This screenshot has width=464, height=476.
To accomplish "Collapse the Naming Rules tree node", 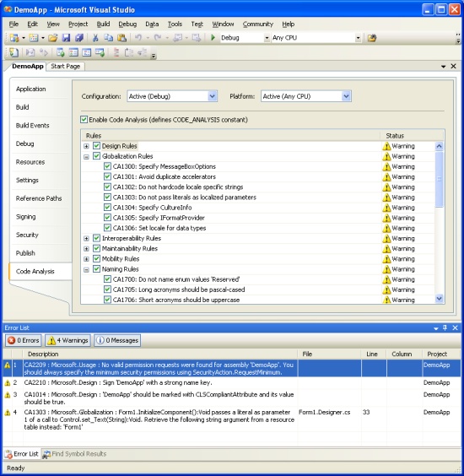I will point(87,269).
